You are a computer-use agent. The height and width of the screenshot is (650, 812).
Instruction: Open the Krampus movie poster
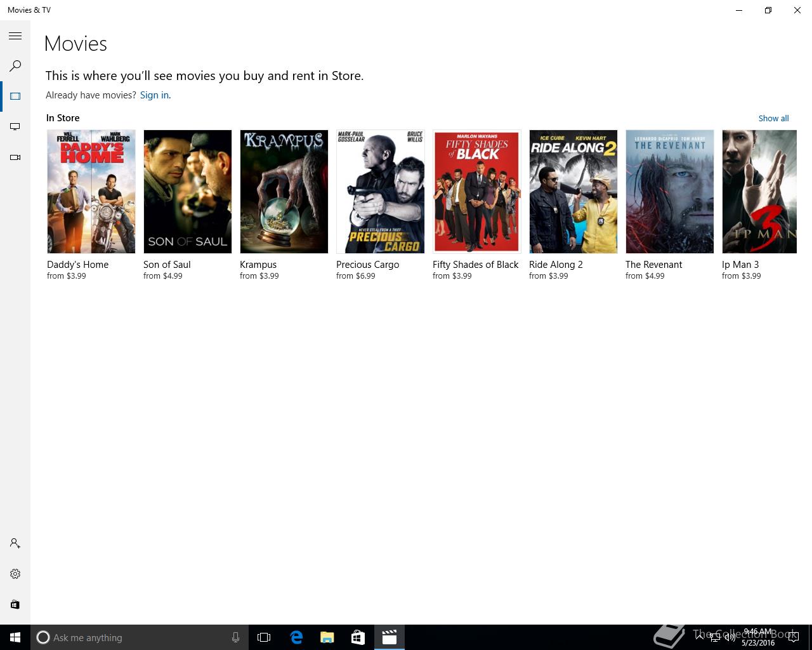284,192
